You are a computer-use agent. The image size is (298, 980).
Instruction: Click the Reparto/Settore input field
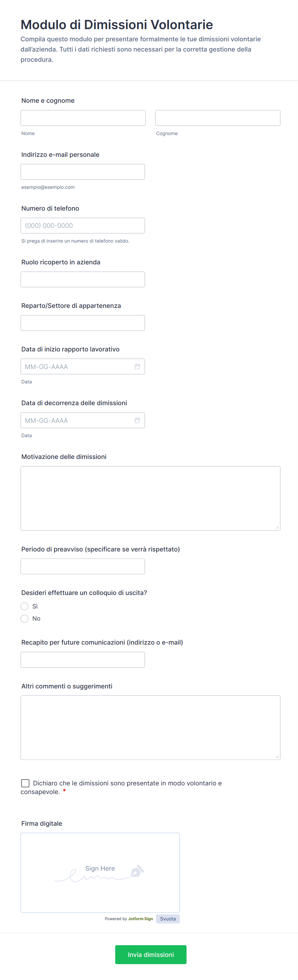(x=83, y=323)
